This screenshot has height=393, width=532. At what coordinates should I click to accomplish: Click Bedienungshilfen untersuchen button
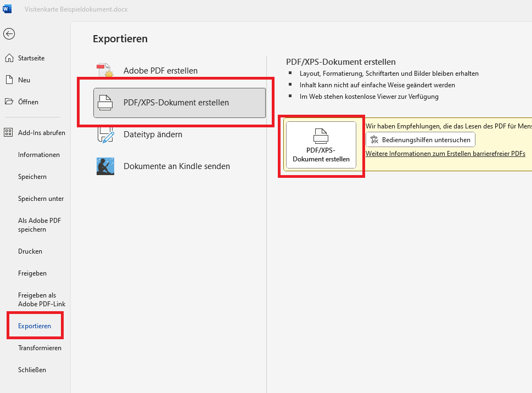[420, 140]
